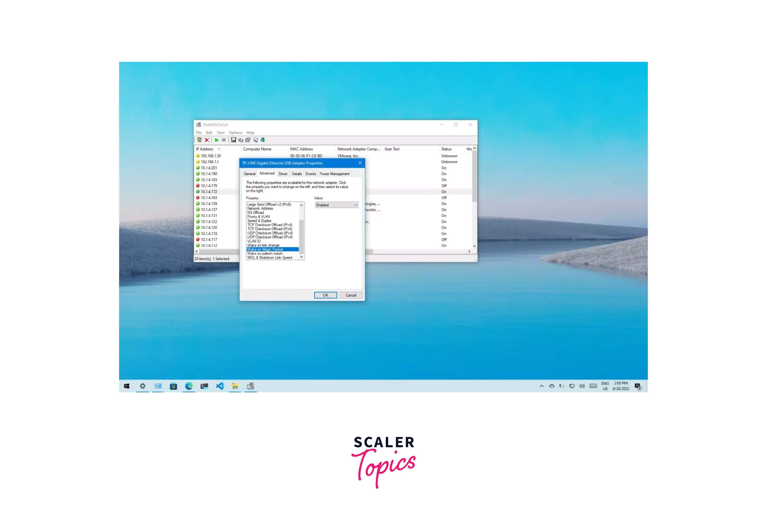
Task: Click Cancel to discard changes
Action: [x=350, y=295]
